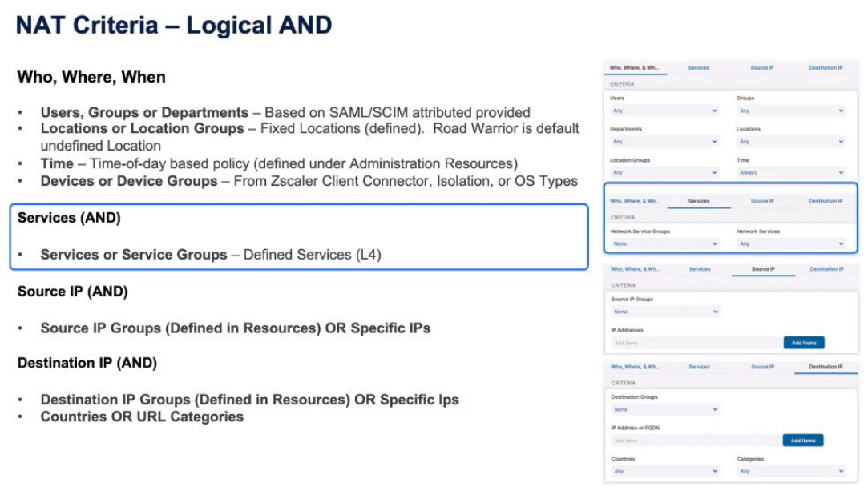Open the Location Groups dropdown
This screenshot has height=491, width=868.
pos(664,172)
